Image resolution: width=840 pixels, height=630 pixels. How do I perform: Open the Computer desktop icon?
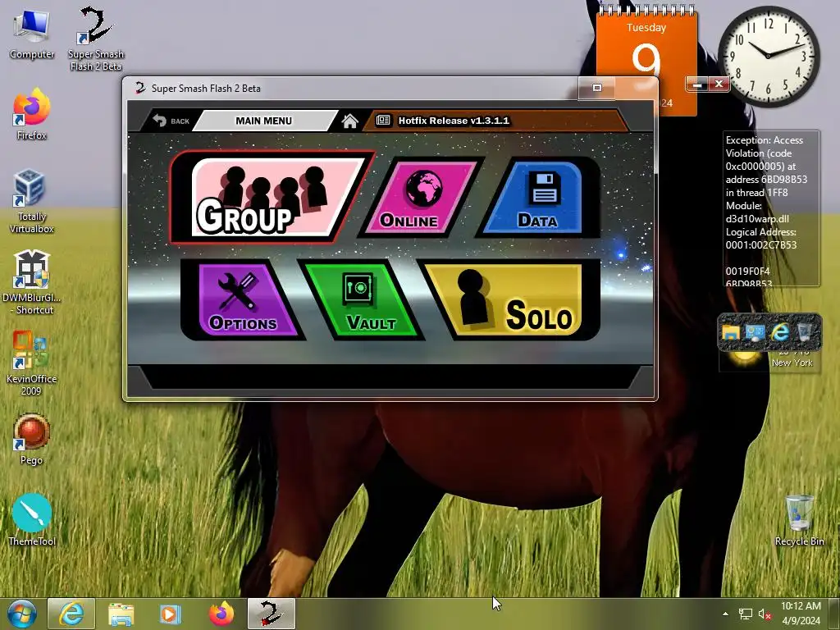32,35
